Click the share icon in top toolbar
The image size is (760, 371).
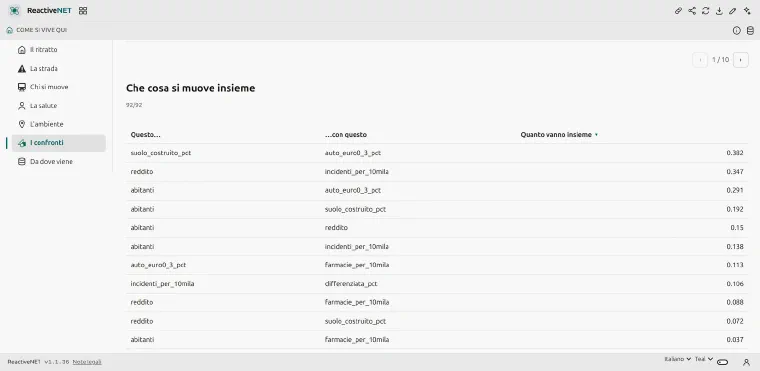tap(692, 11)
